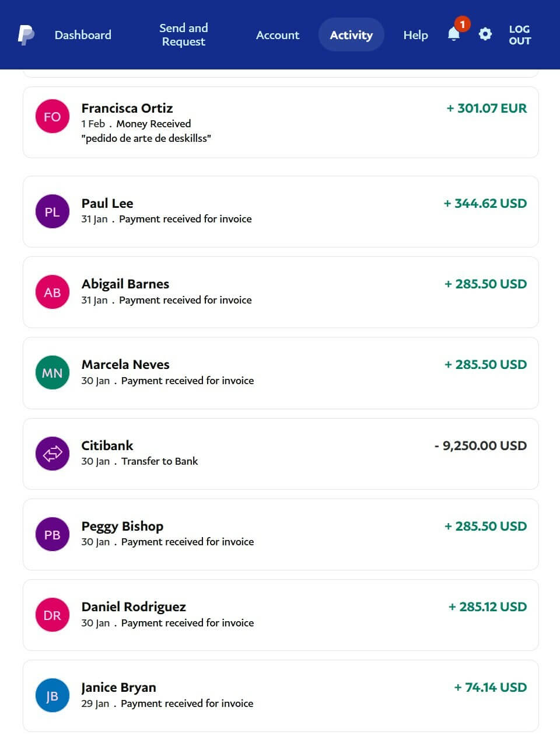
Task: Go to the Dashboard tab
Action: pos(83,35)
